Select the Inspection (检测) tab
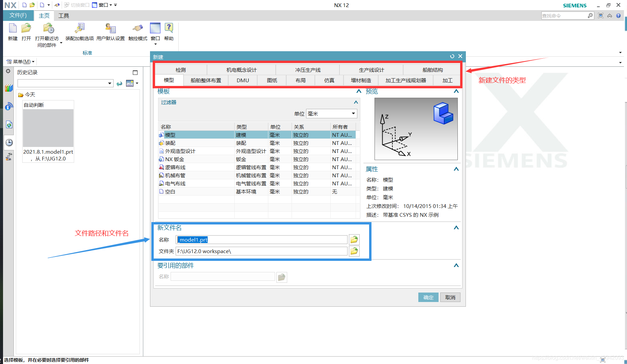627x364 pixels. (181, 70)
